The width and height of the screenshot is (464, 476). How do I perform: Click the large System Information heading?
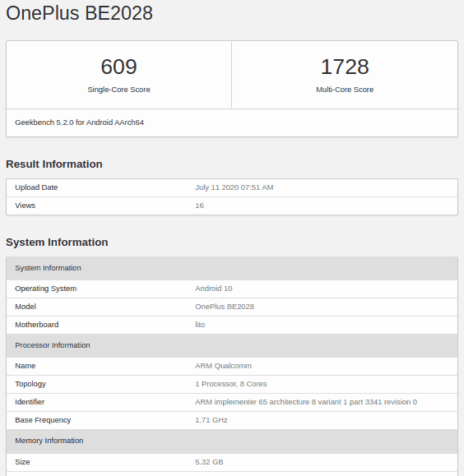pyautogui.click(x=57, y=242)
